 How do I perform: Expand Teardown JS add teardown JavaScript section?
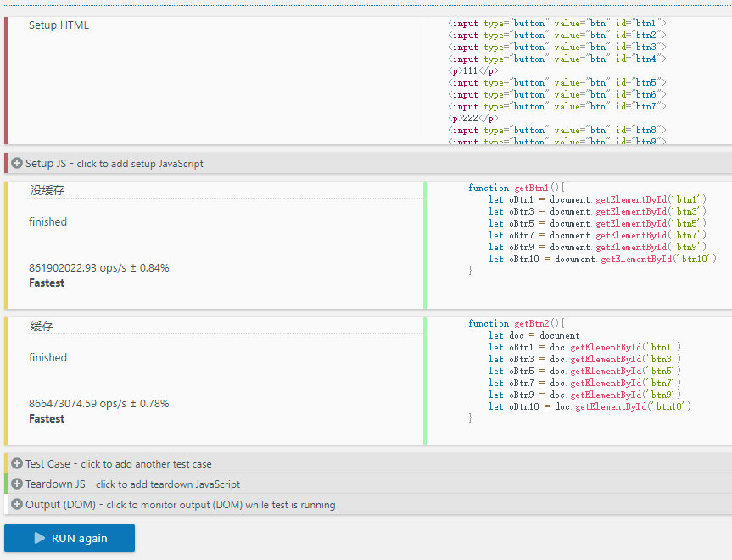tap(368, 484)
